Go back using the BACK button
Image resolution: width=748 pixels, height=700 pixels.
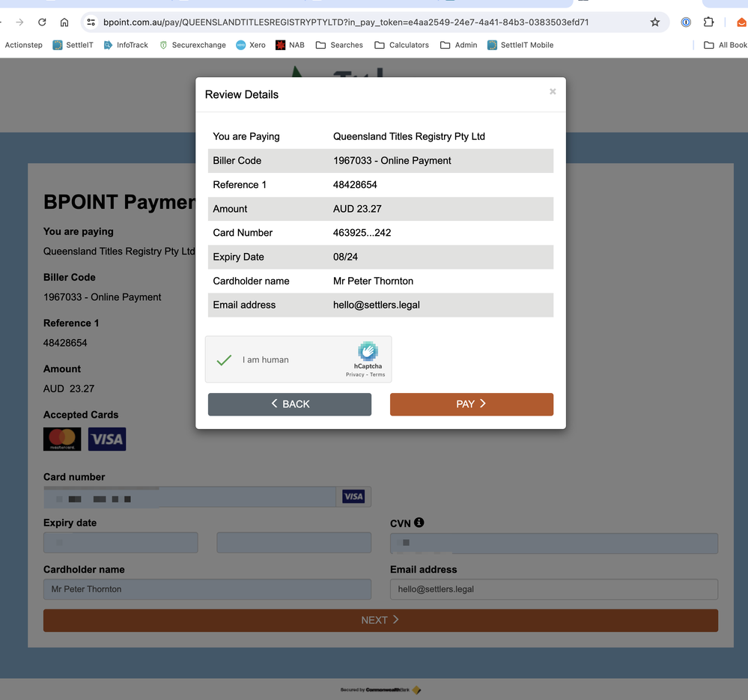(x=290, y=404)
